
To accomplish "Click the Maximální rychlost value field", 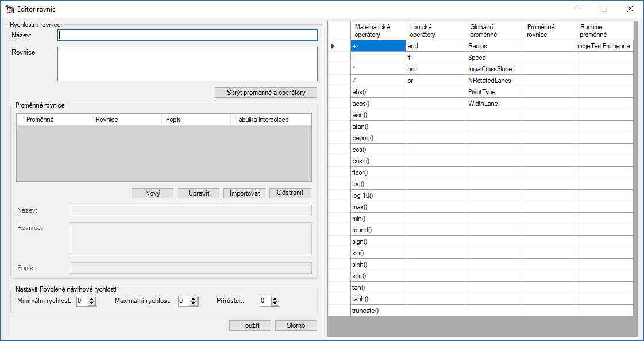I will pyautogui.click(x=184, y=301).
